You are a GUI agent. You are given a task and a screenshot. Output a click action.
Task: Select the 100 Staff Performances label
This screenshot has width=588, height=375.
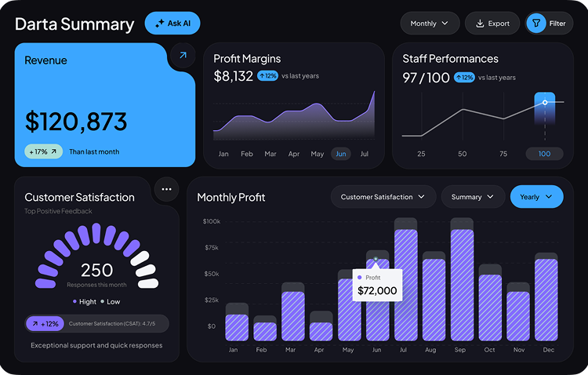[x=544, y=154]
